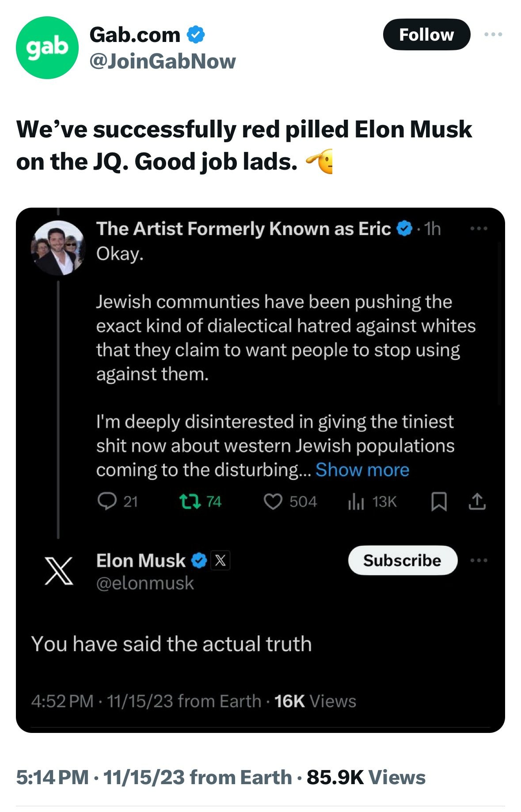This screenshot has width=521, height=812.
Task: Click the @elonmusk handle
Action: [145, 583]
